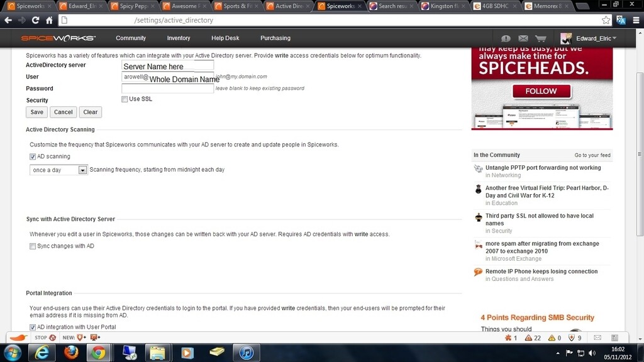Click the Save button for AD settings

[36, 112]
